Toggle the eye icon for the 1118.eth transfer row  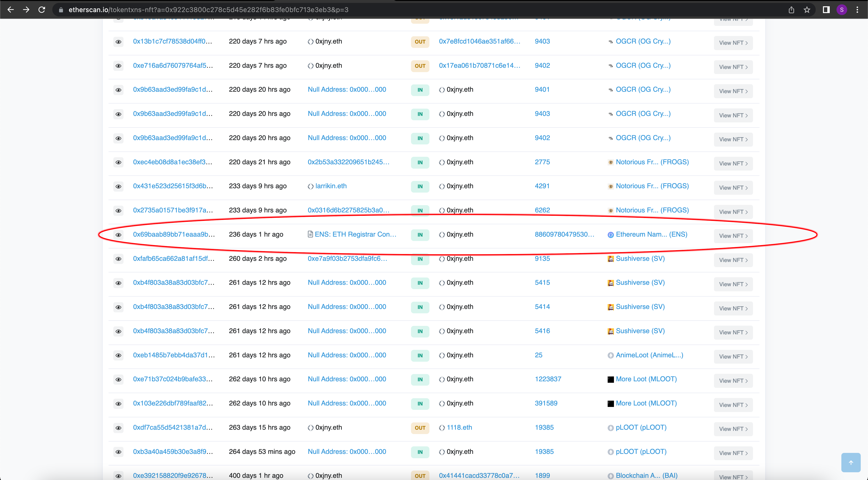118,428
